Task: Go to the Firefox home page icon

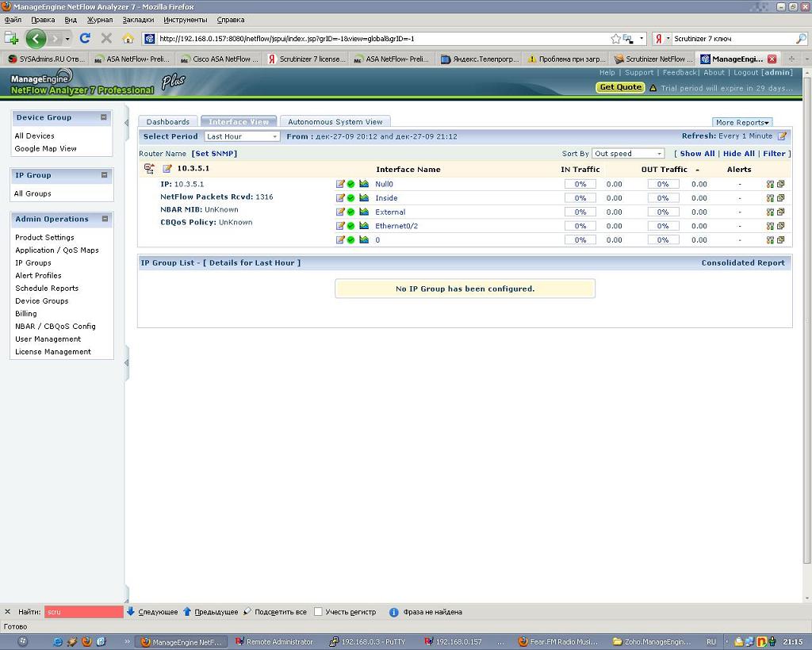Action: tap(128, 38)
